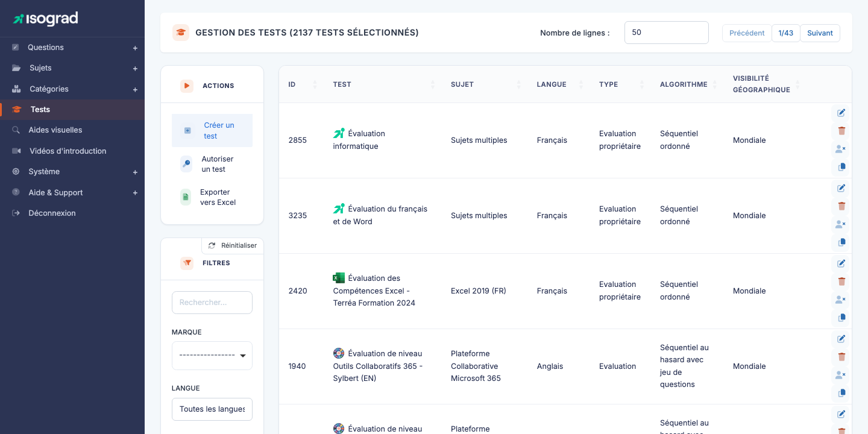Focus the Nombre de lignes field

click(x=667, y=33)
